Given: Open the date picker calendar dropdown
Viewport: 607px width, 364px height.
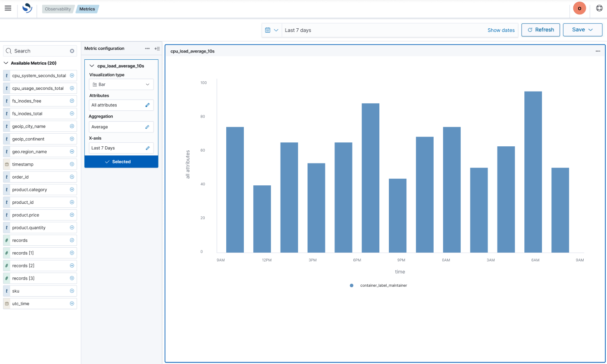Looking at the screenshot, I should coord(272,30).
